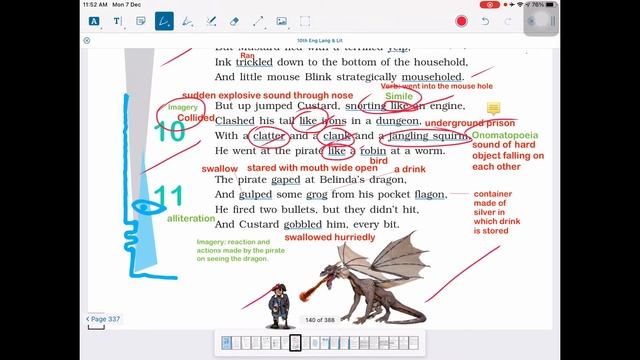The height and width of the screenshot is (360, 640).
Task: Select the green 'Simile' annotation
Action: coord(399,96)
